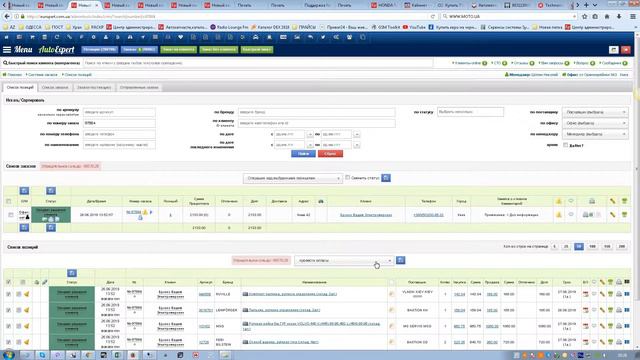Click the reply arrow toolbar icon
This screenshot has width=640, height=360.
coord(310,37)
